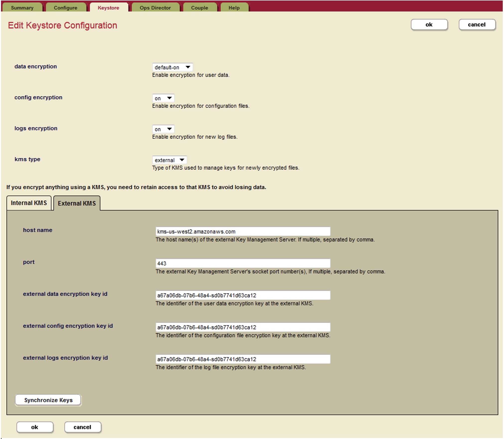Click the bottom cancel button

point(82,427)
